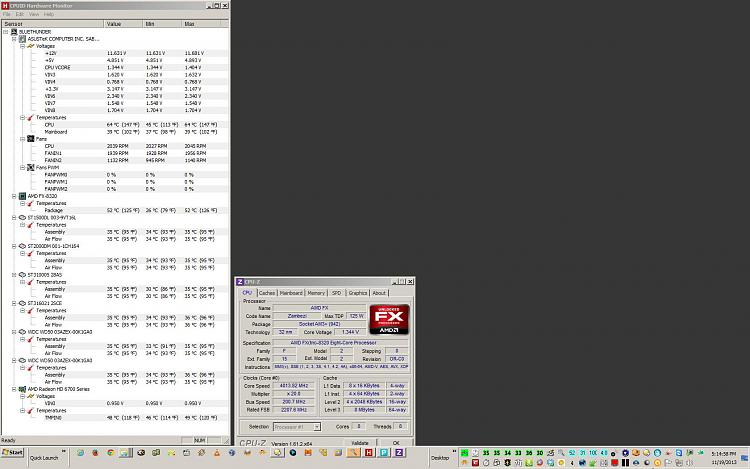Switch to the Memory tab in CPU-Z
750x469 pixels.
pyautogui.click(x=316, y=293)
